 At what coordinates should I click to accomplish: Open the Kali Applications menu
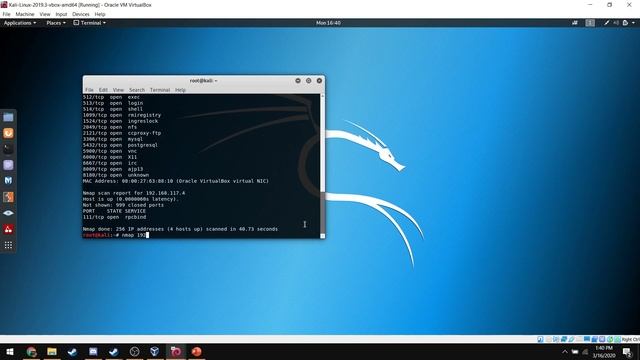[20, 23]
